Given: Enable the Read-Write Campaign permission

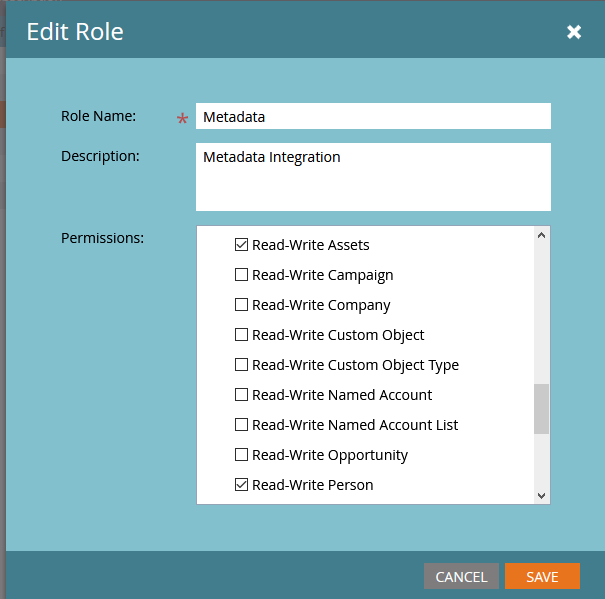Looking at the screenshot, I should 241,275.
